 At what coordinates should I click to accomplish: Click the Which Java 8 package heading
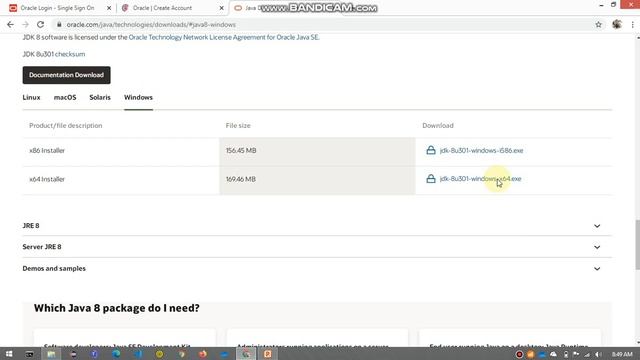coord(117,308)
